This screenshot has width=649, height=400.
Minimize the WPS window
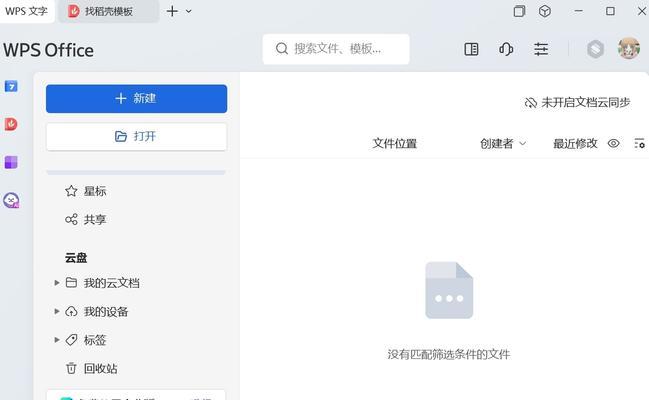coord(579,11)
